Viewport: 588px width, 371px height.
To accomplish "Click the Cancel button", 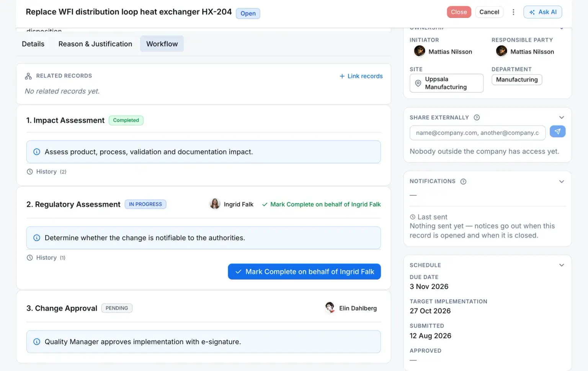I will pos(489,12).
